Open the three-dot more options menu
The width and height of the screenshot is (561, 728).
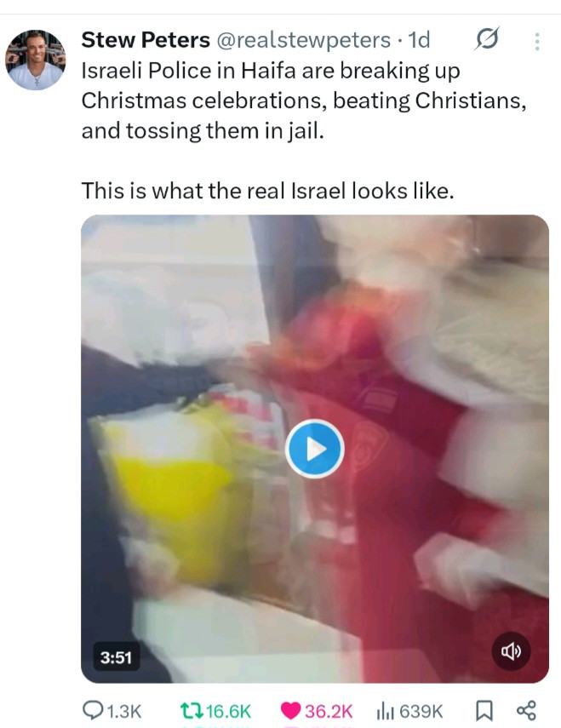click(x=537, y=42)
